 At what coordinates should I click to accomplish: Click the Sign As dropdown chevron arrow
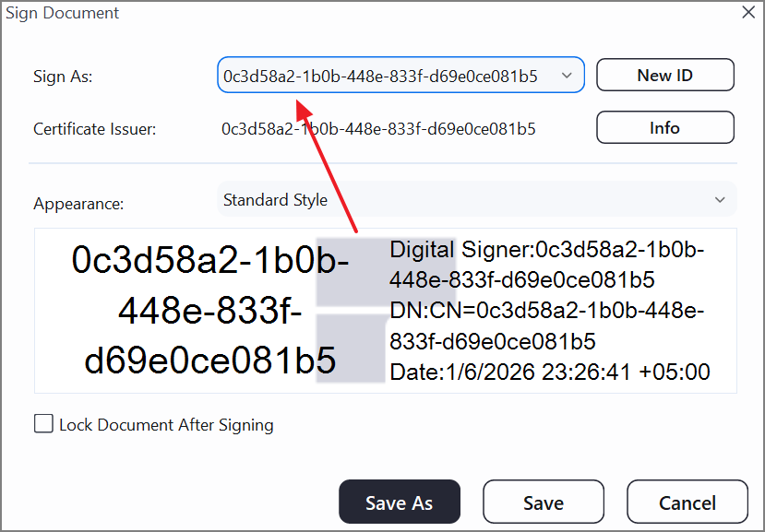[568, 75]
